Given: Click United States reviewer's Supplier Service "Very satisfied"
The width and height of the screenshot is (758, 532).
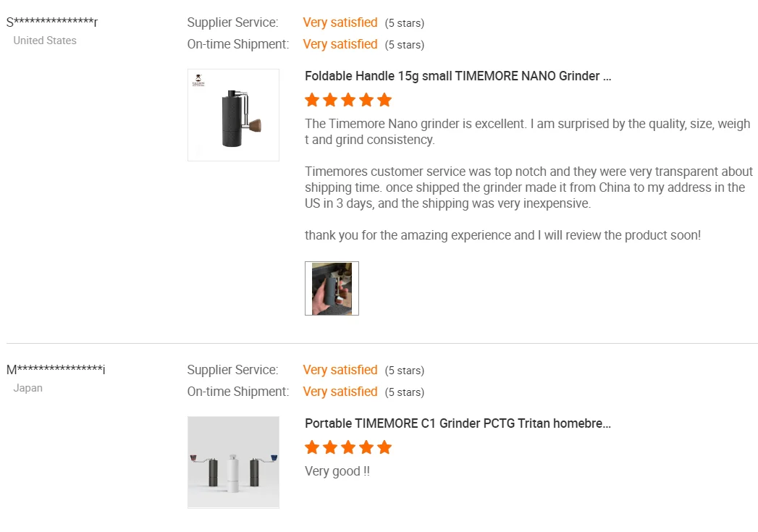Looking at the screenshot, I should coord(340,22).
